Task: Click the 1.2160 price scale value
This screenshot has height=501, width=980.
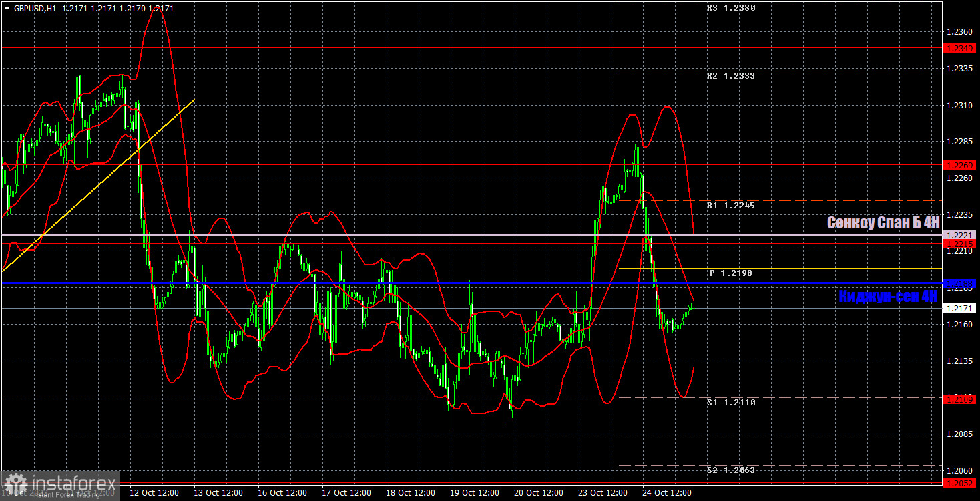Action: 959,325
